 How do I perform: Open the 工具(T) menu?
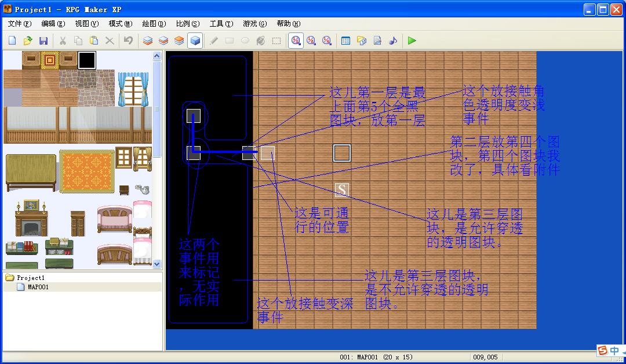221,24
